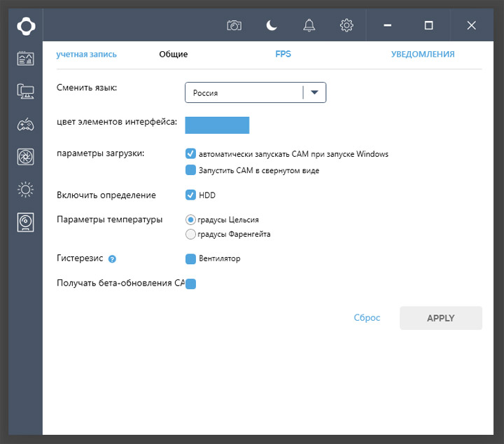Image resolution: width=504 pixels, height=444 pixels.
Task: Click the Сброс reset link
Action: click(367, 318)
